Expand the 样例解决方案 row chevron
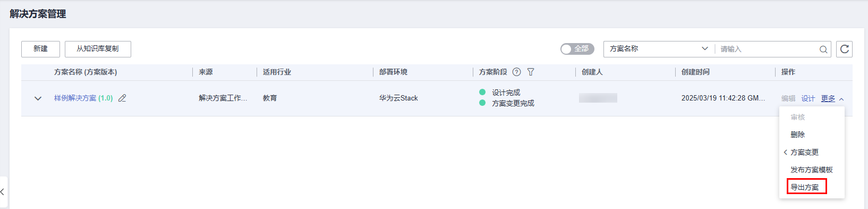 tap(38, 98)
